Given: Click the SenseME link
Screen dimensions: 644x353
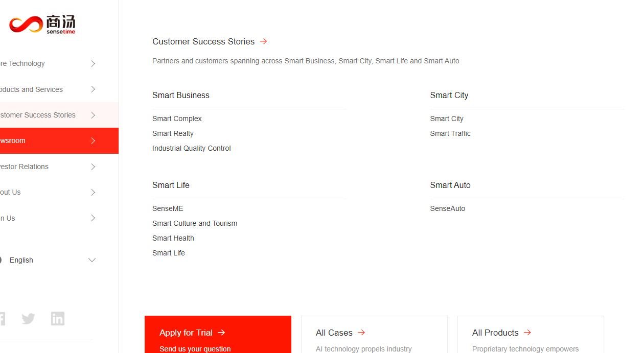Looking at the screenshot, I should 168,208.
